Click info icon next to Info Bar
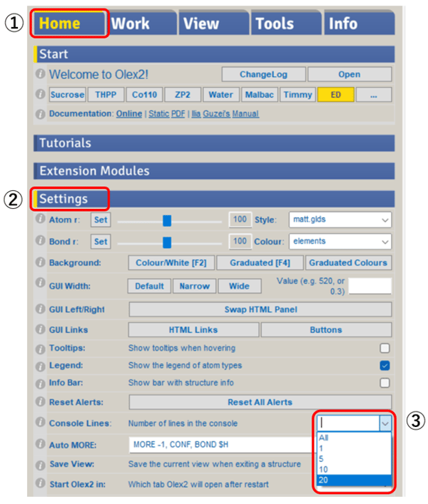428x504 pixels. coord(40,384)
